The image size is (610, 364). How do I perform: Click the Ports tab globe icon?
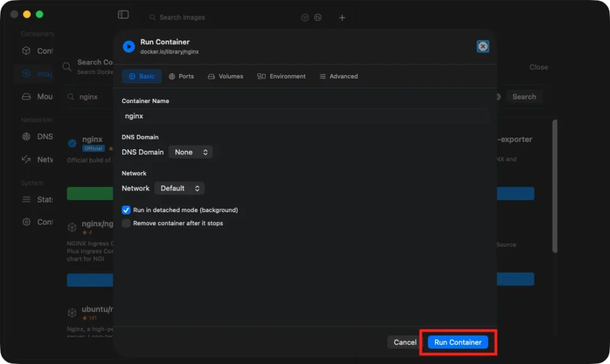(172, 77)
